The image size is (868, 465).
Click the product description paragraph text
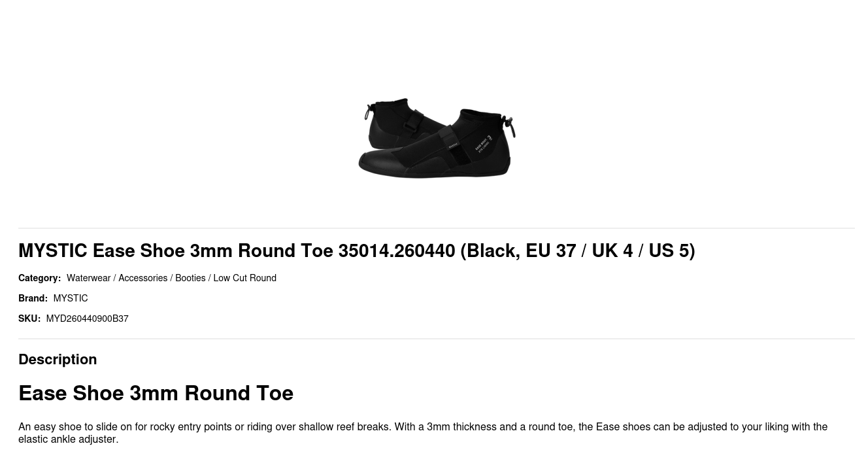coord(423,432)
